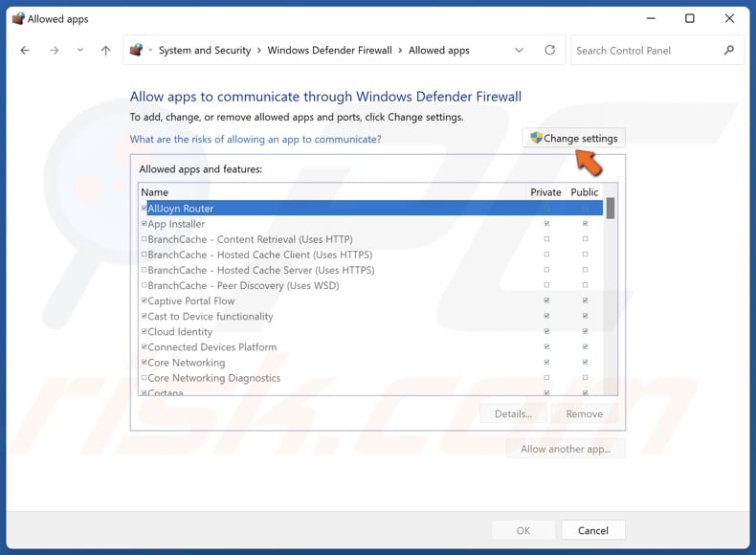Click the Forward navigation arrow

[x=55, y=51]
